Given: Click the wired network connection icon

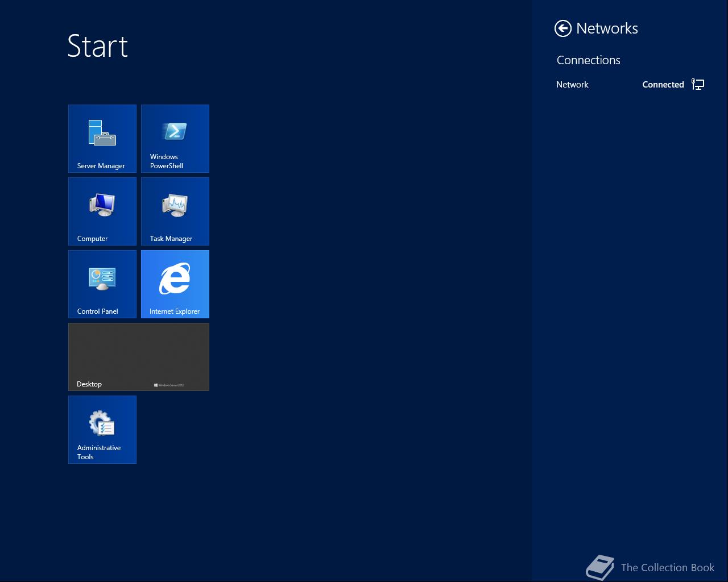Looking at the screenshot, I should [698, 85].
